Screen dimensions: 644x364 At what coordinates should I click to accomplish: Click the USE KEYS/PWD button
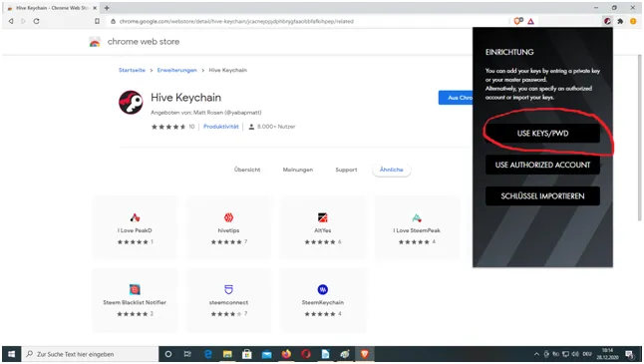click(x=542, y=133)
